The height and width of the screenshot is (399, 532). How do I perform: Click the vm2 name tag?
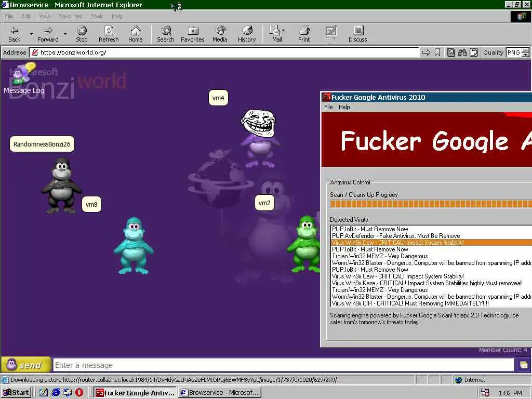point(264,203)
